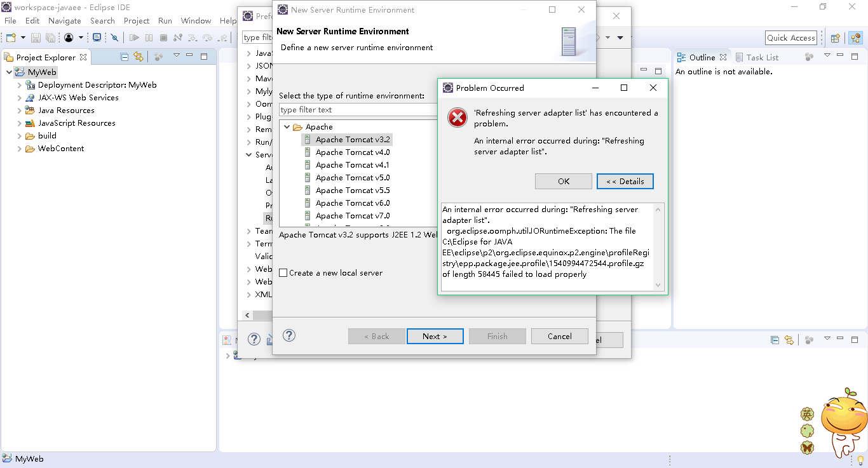Select Apache Tomcat v5.5 runtime
This screenshot has width=868, height=468.
(353, 190)
